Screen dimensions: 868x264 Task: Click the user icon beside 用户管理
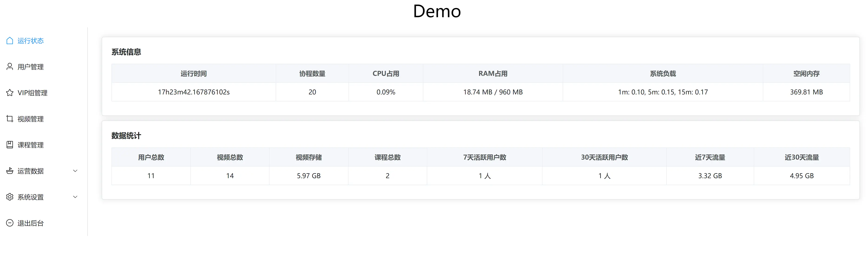(10, 67)
